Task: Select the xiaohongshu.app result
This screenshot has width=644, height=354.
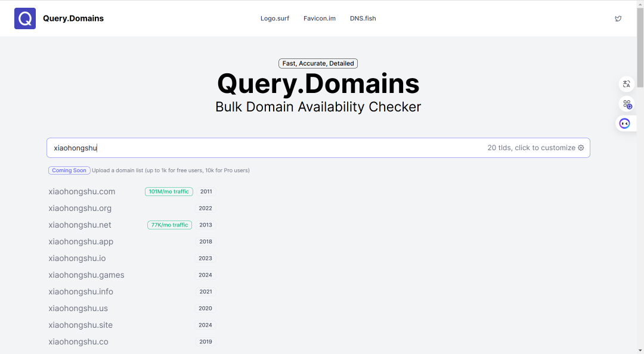Action: click(81, 242)
